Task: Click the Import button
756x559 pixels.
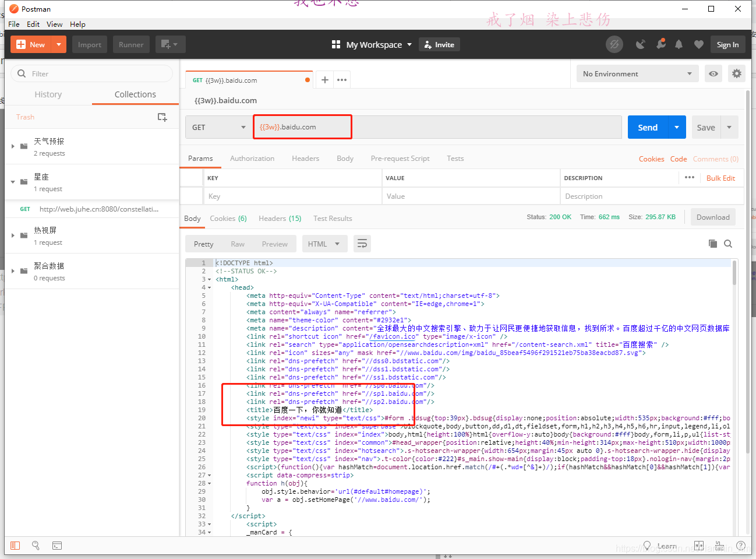Action: point(90,44)
